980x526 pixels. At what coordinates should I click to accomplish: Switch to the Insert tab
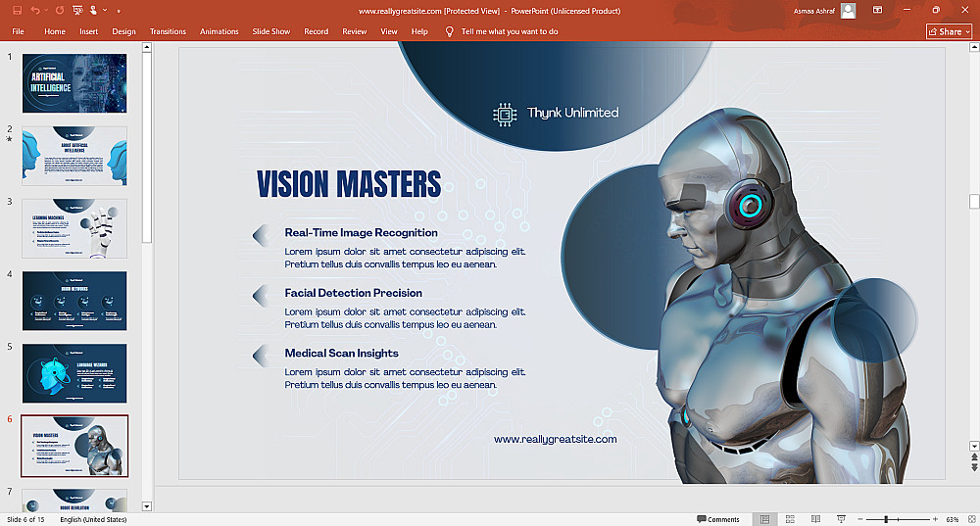[89, 31]
